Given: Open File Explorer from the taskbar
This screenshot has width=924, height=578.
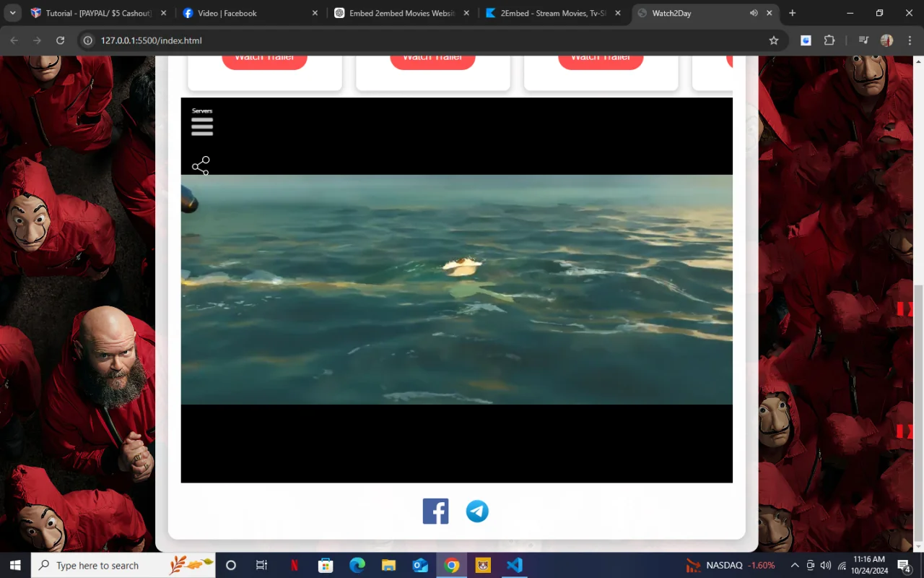Looking at the screenshot, I should click(388, 565).
